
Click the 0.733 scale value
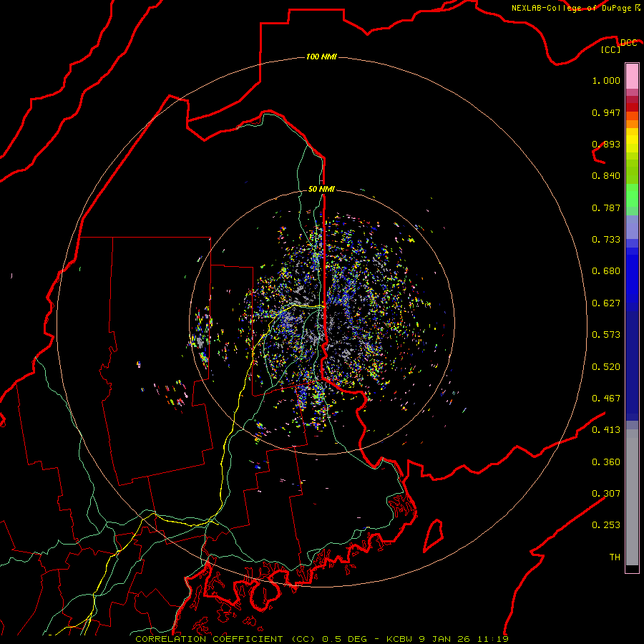606,240
